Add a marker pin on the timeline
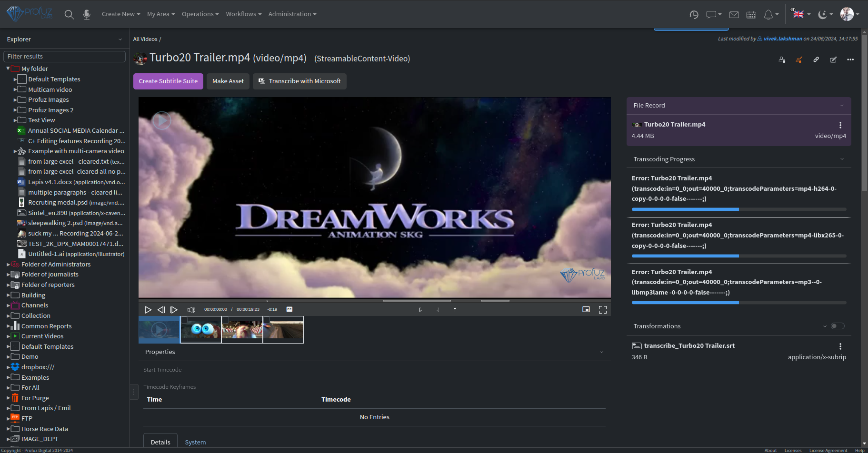This screenshot has width=868, height=453. [455, 309]
